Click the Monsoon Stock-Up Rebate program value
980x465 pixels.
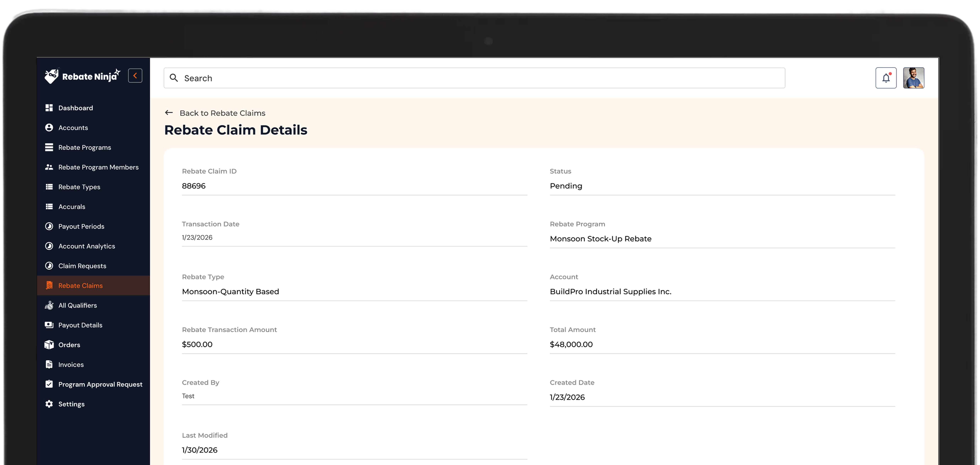600,239
